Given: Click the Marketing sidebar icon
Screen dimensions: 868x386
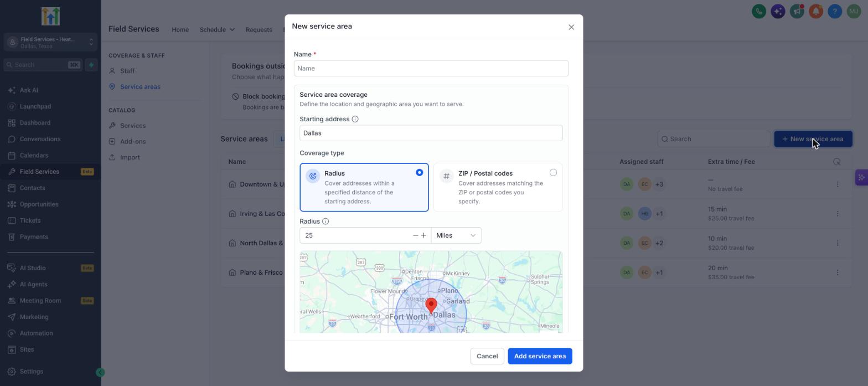Looking at the screenshot, I should (x=12, y=317).
